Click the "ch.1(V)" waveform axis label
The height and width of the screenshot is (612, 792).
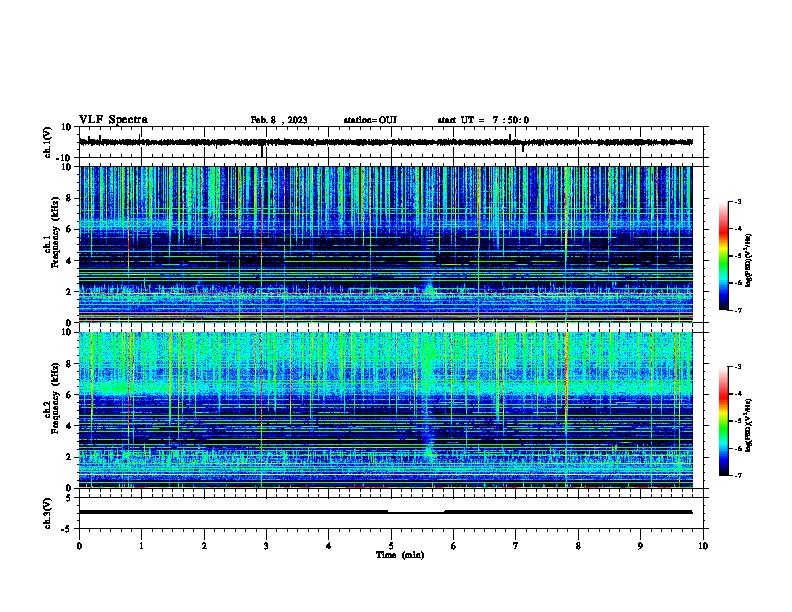(x=48, y=142)
